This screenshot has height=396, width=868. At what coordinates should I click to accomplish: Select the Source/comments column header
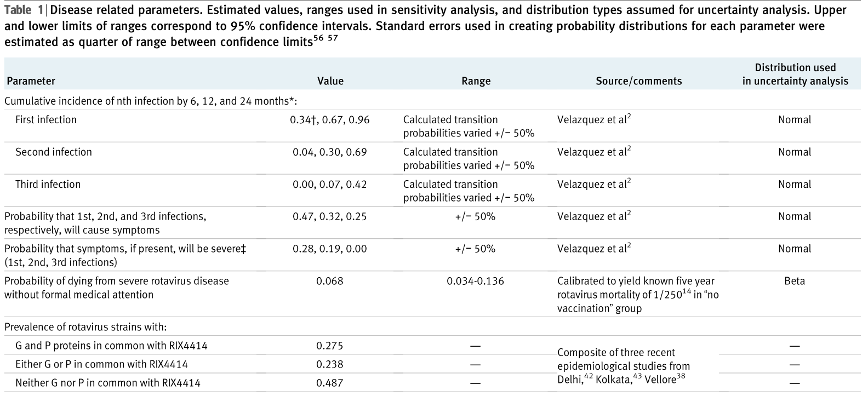(x=638, y=81)
